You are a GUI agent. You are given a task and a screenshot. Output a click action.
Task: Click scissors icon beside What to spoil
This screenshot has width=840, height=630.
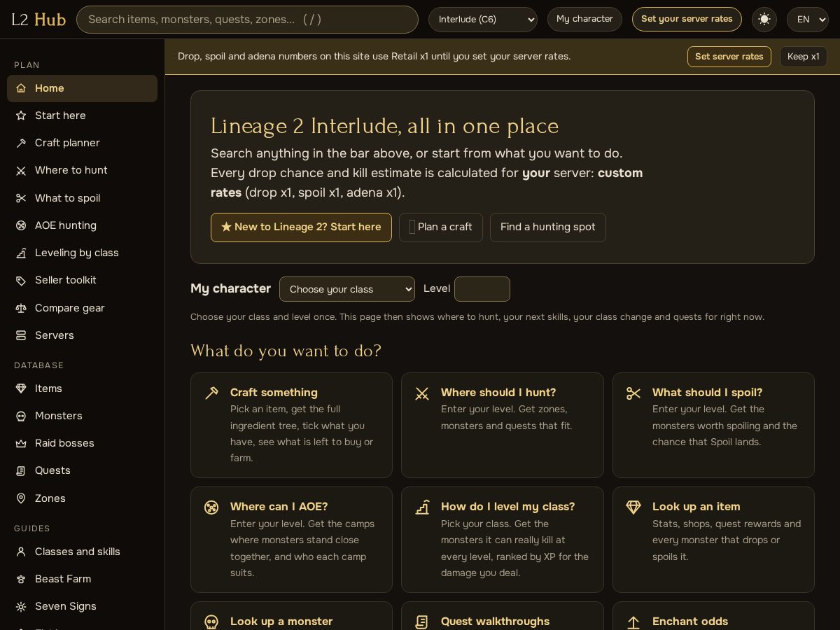(21, 198)
